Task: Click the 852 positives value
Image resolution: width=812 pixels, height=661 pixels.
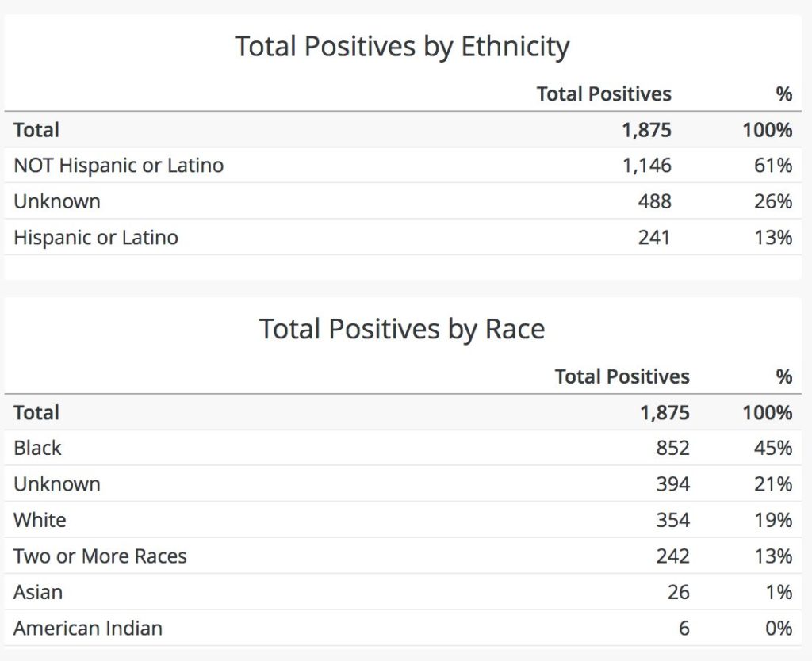Action: [672, 448]
